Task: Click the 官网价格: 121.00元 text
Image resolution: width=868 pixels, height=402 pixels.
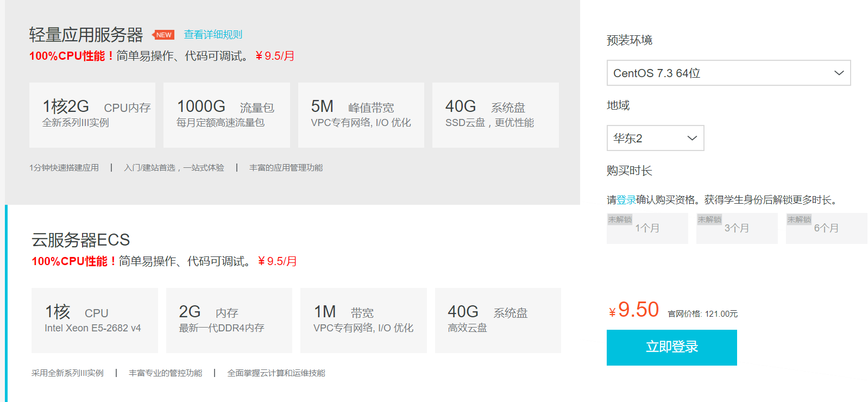Action: pos(702,314)
